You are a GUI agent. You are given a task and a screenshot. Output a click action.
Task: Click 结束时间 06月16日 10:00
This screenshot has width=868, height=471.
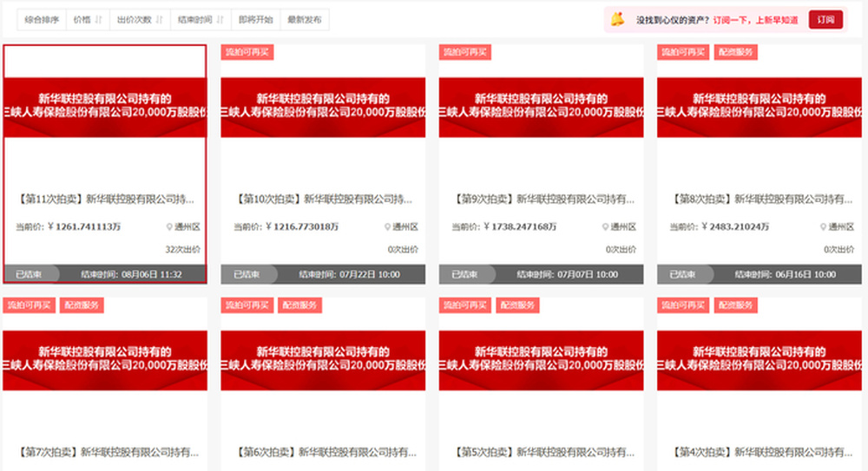click(786, 274)
